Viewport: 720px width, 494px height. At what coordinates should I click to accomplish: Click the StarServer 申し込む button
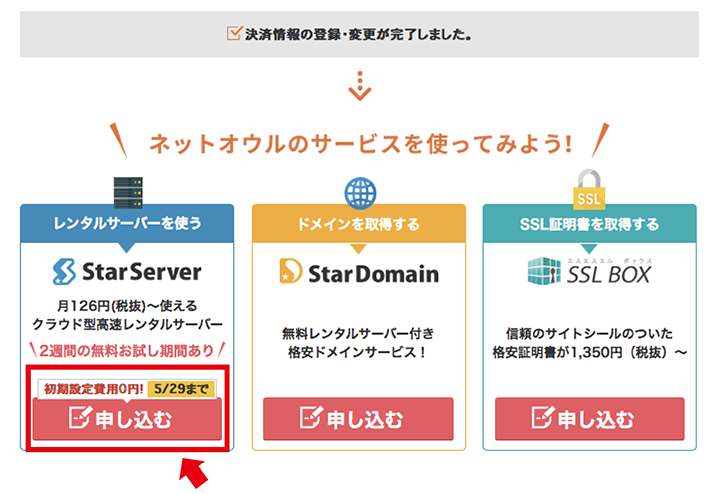127,419
